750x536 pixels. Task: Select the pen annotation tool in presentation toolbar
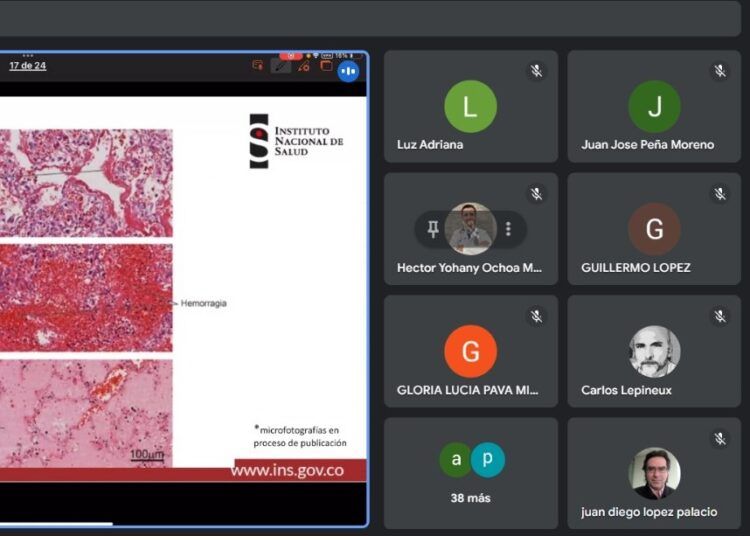281,66
